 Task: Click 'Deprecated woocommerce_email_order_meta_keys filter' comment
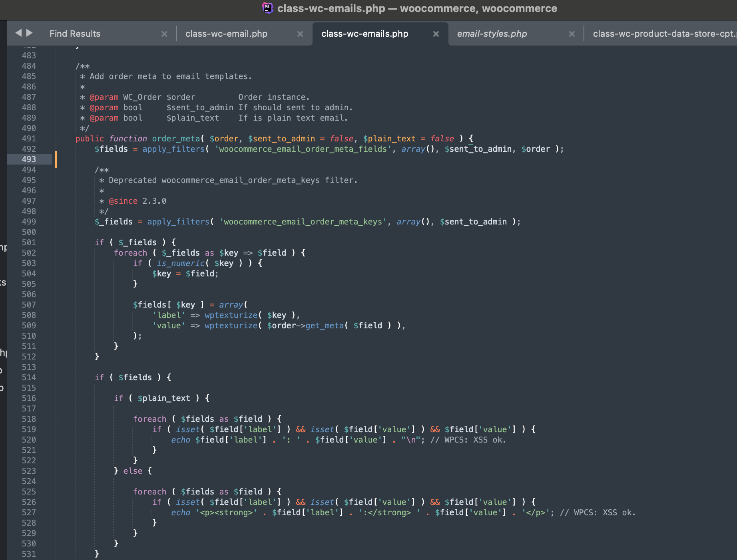233,180
